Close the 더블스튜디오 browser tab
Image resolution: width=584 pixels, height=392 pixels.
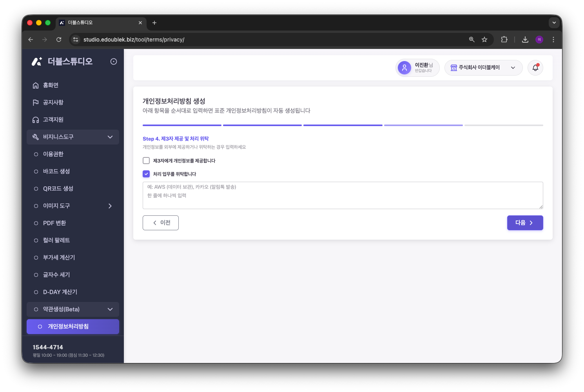coord(140,23)
